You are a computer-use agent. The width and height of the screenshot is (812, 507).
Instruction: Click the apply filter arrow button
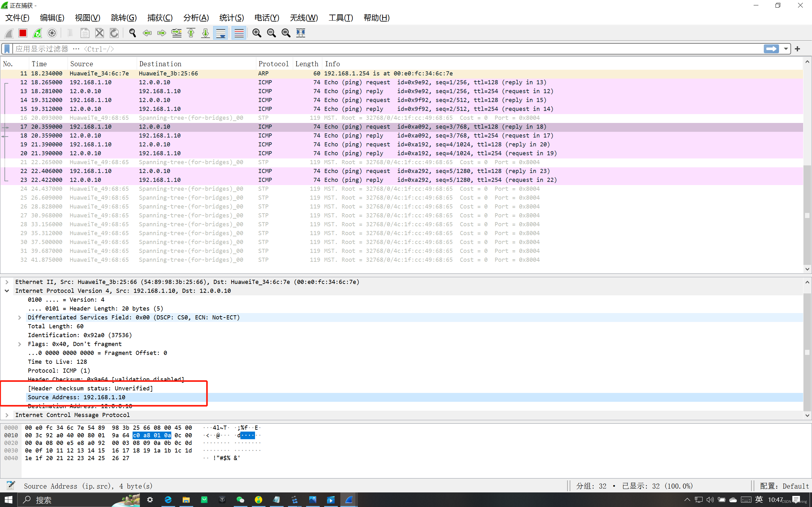coord(771,49)
